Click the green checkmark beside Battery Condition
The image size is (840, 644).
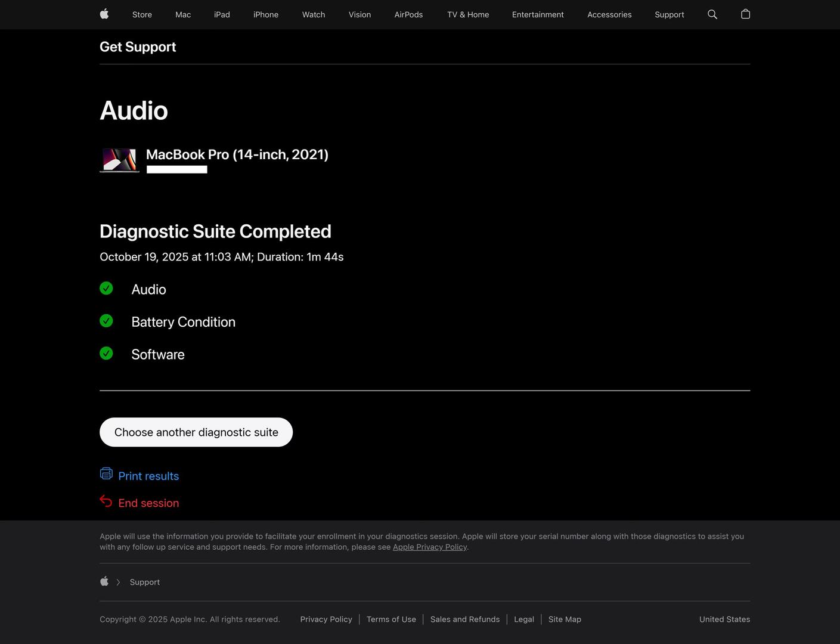pos(106,321)
